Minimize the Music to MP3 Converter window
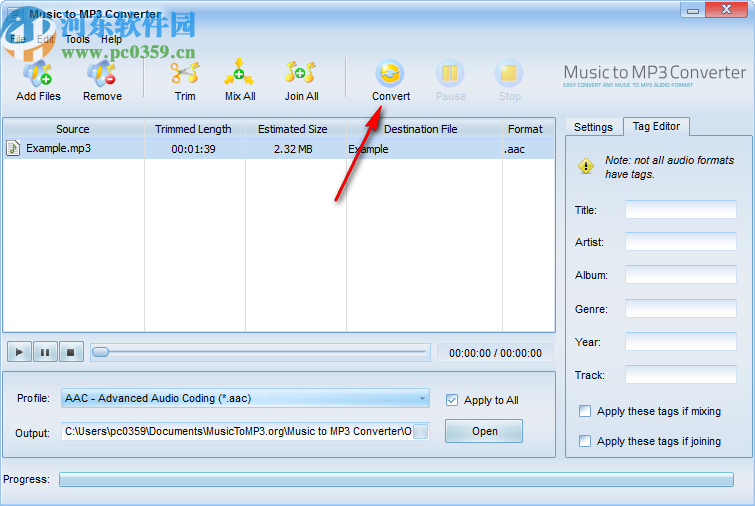 point(693,10)
